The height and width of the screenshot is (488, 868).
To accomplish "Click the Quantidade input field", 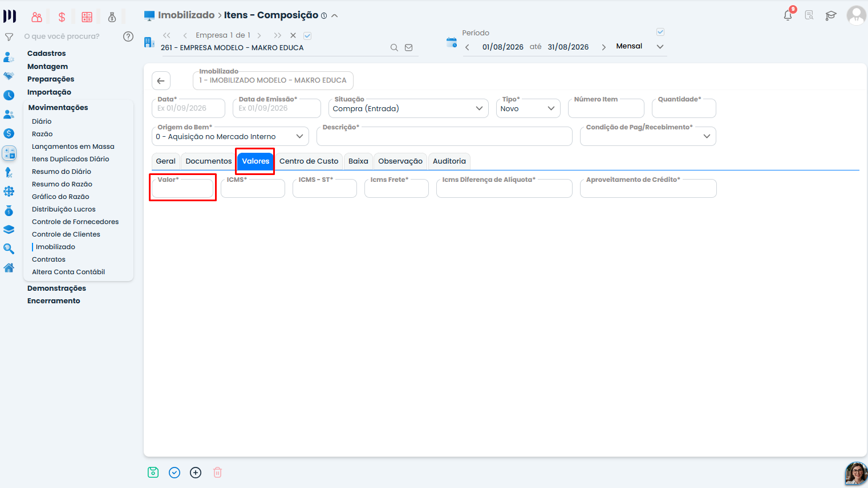I will click(684, 108).
